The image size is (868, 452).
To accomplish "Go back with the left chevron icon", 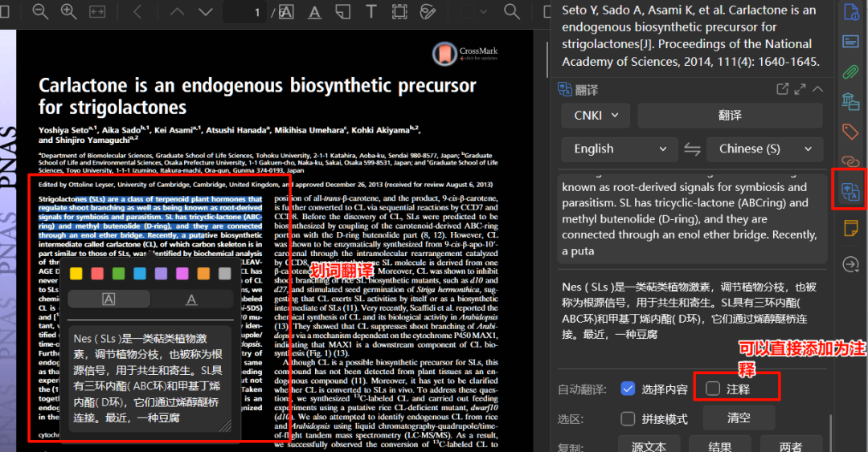I will [137, 11].
